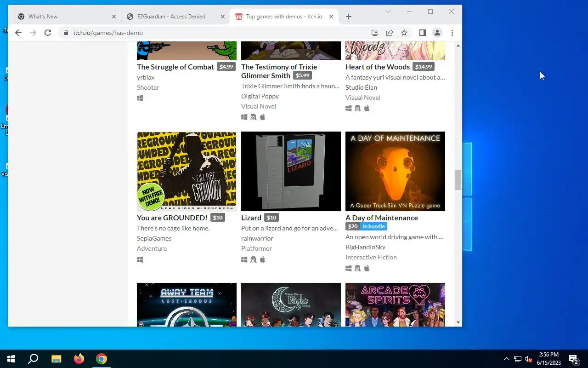The width and height of the screenshot is (588, 368).
Task: Close the E2Guardian tab
Action: [x=223, y=17]
